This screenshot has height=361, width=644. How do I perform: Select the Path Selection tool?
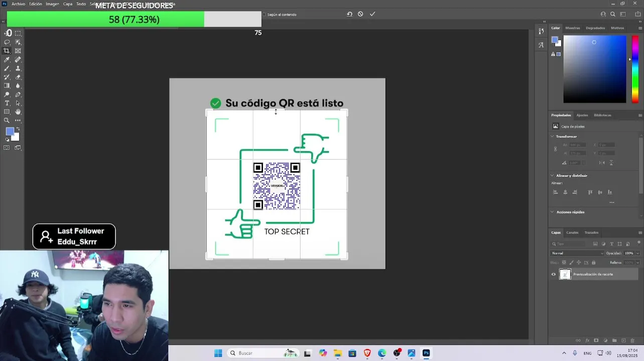pyautogui.click(x=18, y=103)
